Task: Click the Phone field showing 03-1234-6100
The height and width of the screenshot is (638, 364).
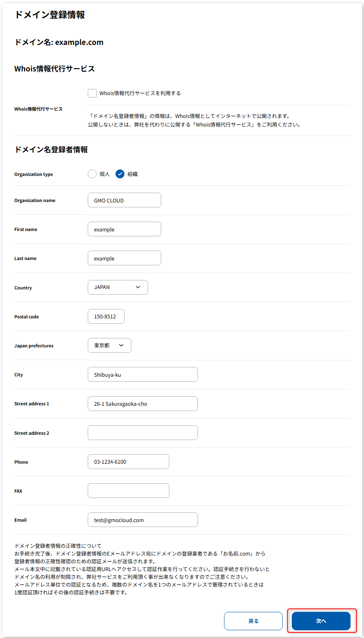Action: point(128,461)
